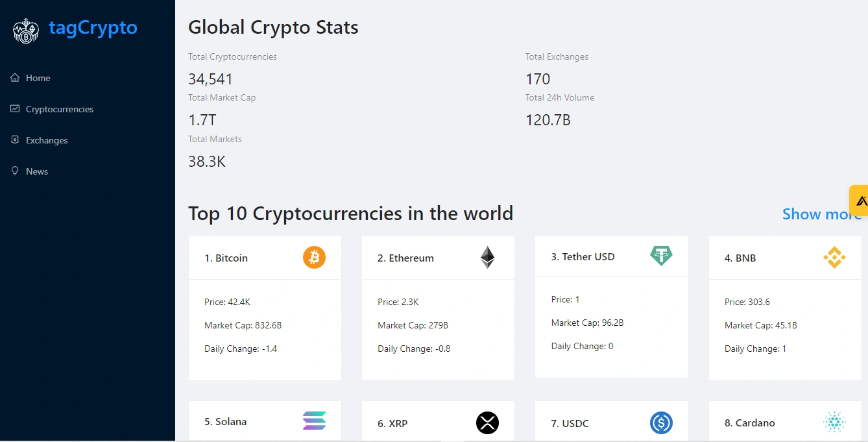
Task: Click the tagCrypto brand title link
Action: tap(93, 28)
